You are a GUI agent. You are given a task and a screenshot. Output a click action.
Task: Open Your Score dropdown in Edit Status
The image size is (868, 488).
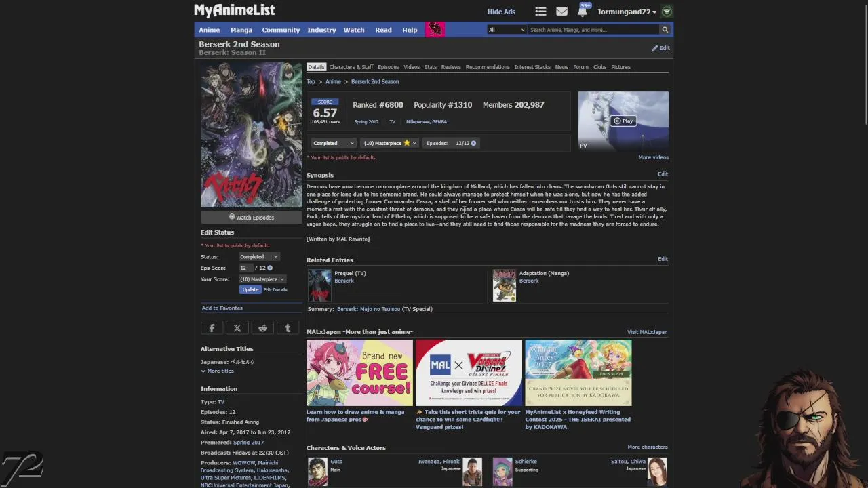[262, 279]
